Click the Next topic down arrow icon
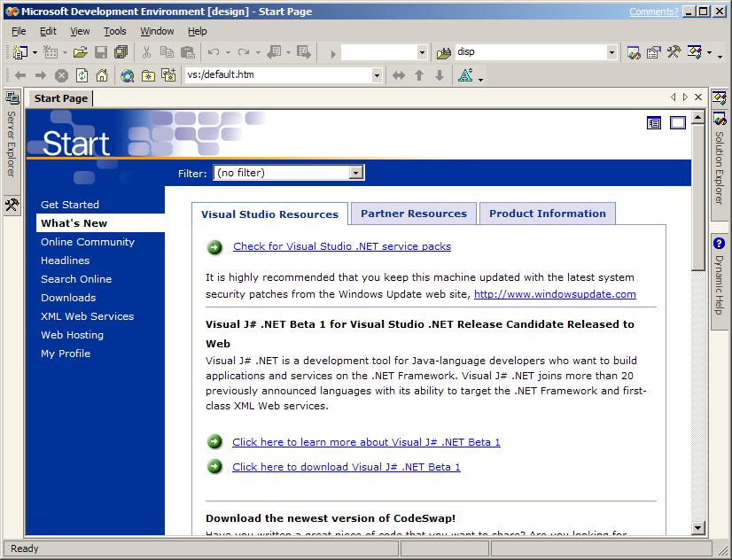 440,75
